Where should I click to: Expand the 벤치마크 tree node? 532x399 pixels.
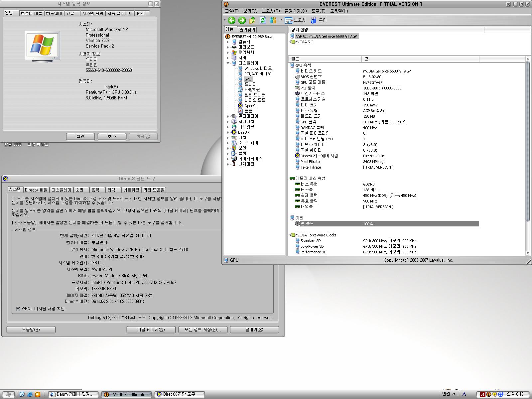tap(228, 164)
